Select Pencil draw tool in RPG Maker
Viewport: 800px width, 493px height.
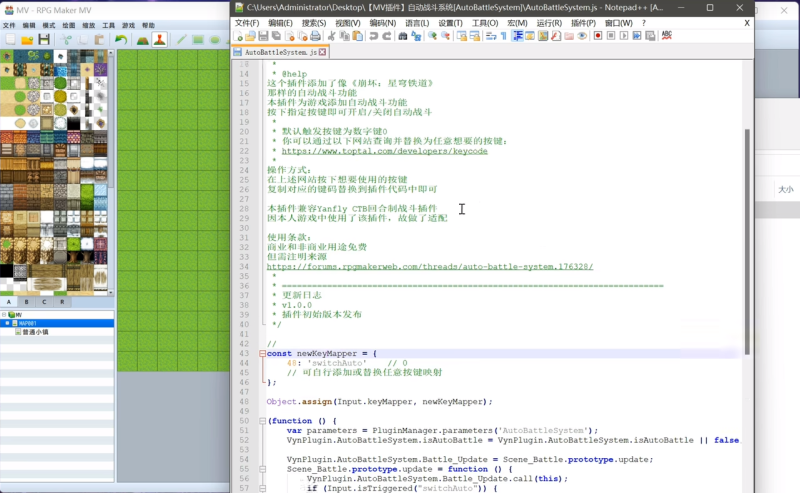181,40
